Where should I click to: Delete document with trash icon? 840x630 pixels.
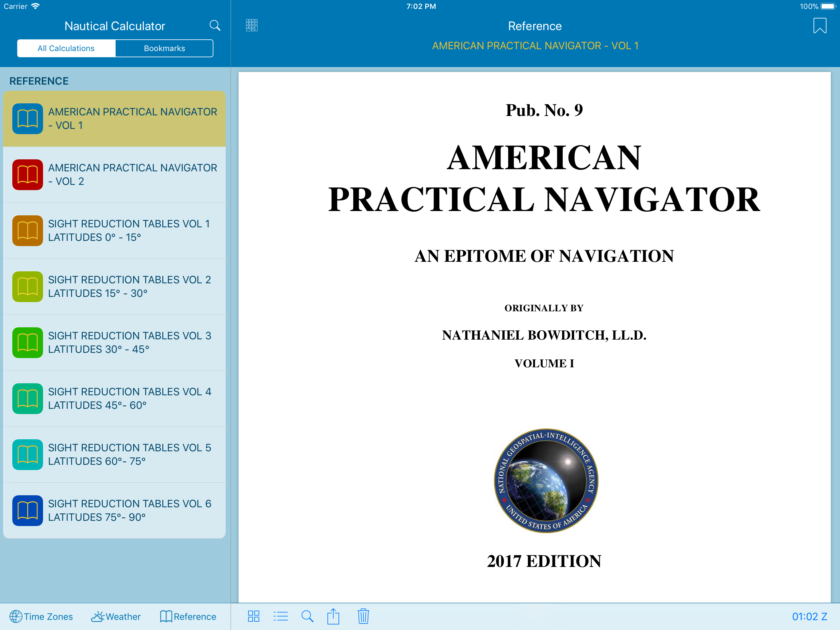point(363,616)
